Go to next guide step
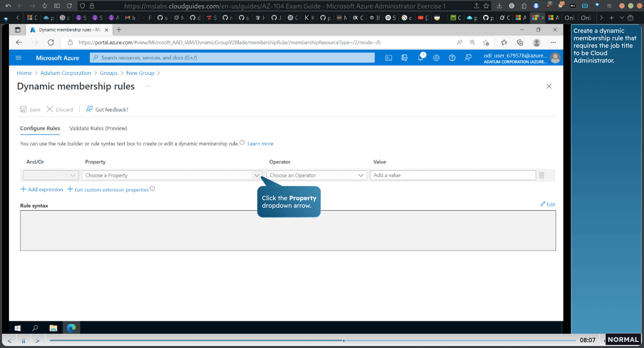Image resolution: width=644 pixels, height=348 pixels. point(38,341)
